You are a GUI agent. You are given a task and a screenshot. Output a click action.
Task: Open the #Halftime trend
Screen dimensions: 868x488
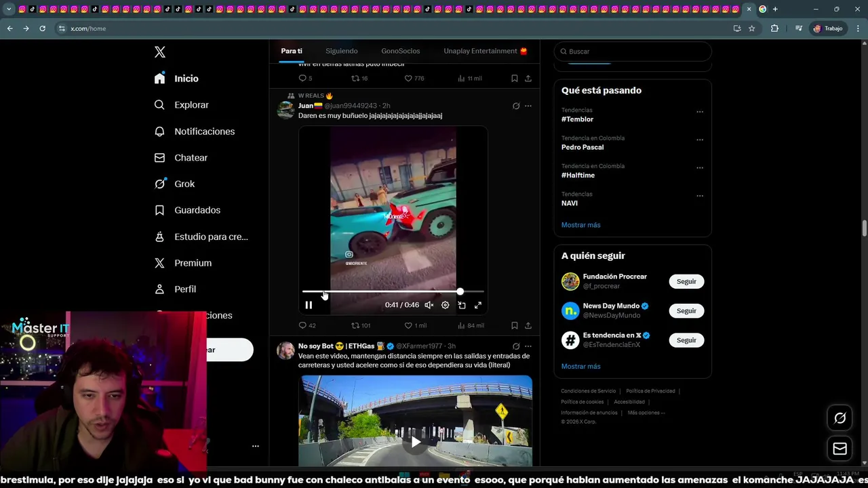click(x=578, y=175)
